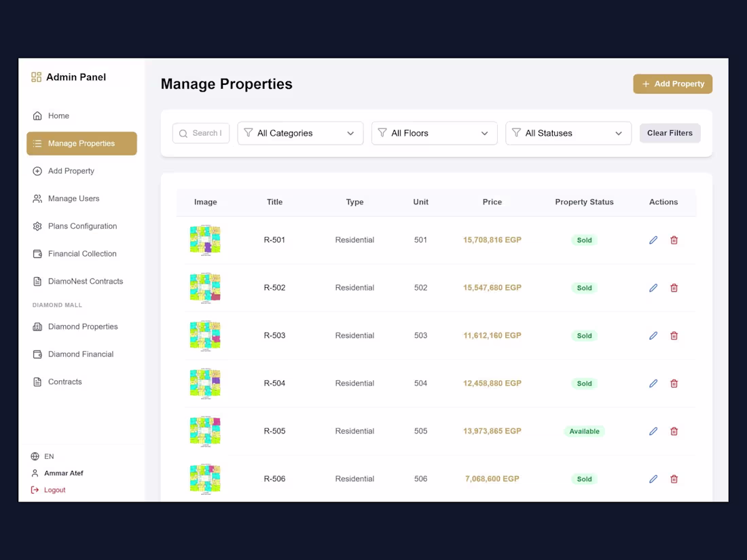The height and width of the screenshot is (560, 747).
Task: Click trash icon in R-504 row
Action: [674, 384]
